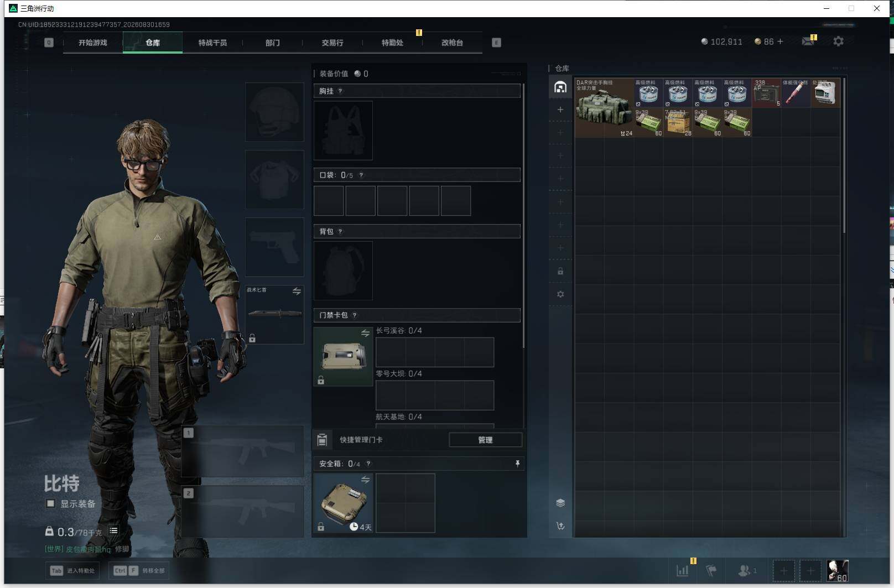This screenshot has height=588, width=894.
Task: Click the plus icon beside the 86 currency
Action: (x=780, y=41)
